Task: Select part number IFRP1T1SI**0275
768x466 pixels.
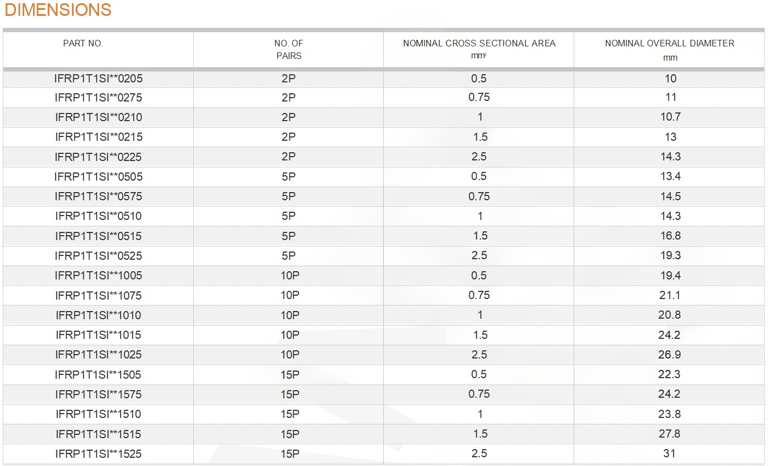Action: pos(98,98)
